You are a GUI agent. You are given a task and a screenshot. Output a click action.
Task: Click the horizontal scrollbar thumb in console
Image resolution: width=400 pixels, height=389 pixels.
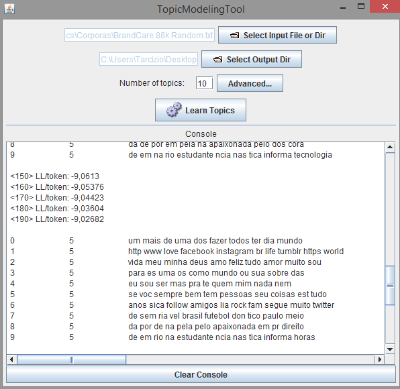click(x=72, y=360)
